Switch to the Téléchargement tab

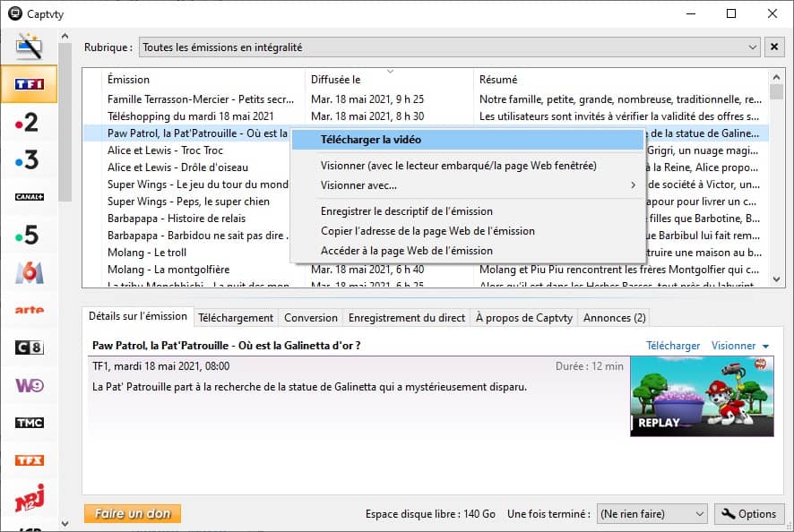click(x=236, y=318)
